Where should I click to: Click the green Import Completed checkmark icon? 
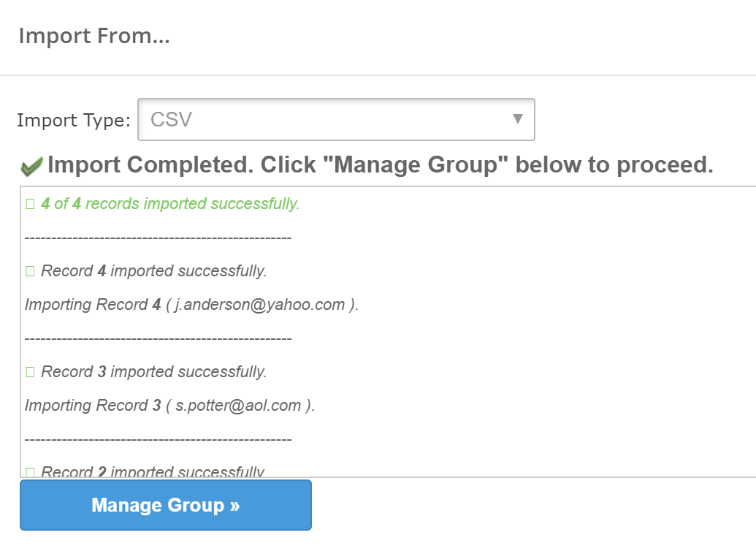click(x=31, y=167)
